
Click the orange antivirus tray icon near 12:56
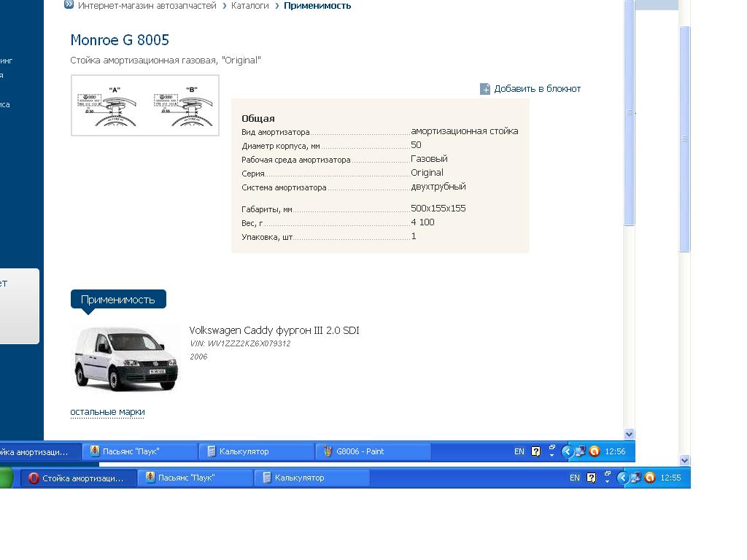[x=595, y=451]
